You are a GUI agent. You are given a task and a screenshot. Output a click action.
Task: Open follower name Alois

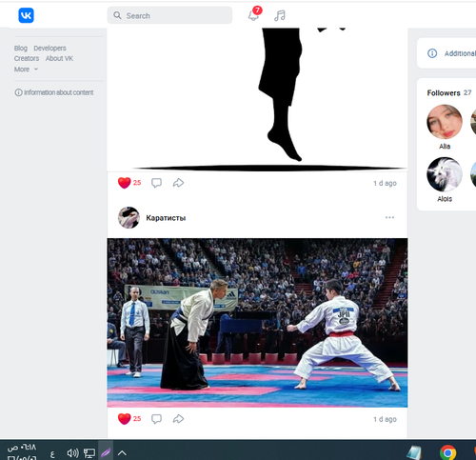pyautogui.click(x=445, y=199)
